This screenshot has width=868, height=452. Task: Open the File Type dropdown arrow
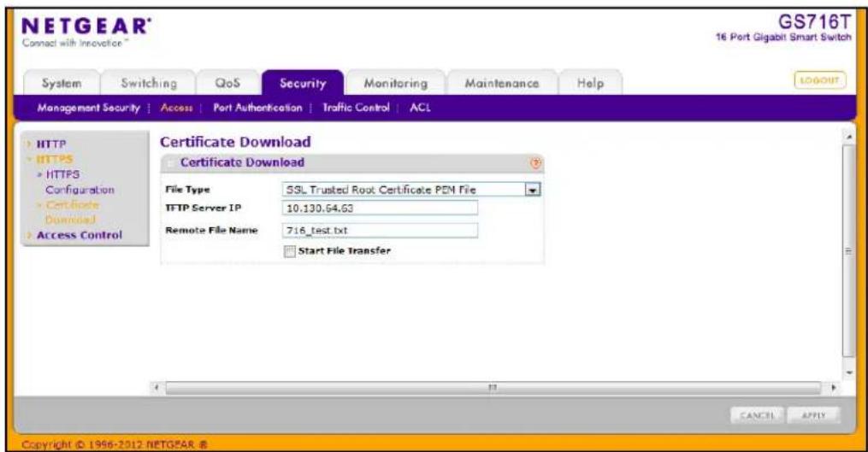(x=533, y=190)
